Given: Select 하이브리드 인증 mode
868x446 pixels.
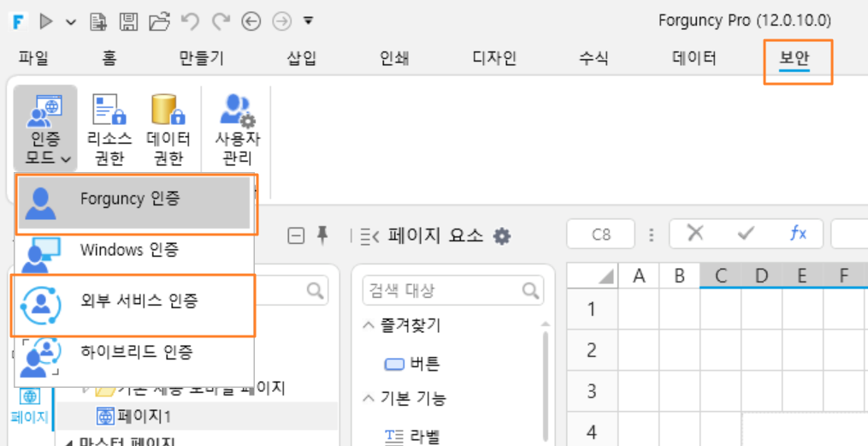Looking at the screenshot, I should pos(135,356).
